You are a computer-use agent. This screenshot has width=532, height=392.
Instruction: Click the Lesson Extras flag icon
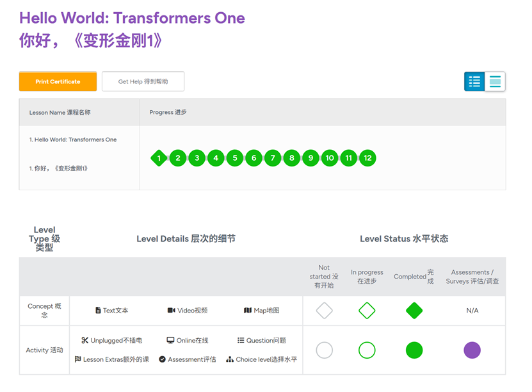77,359
